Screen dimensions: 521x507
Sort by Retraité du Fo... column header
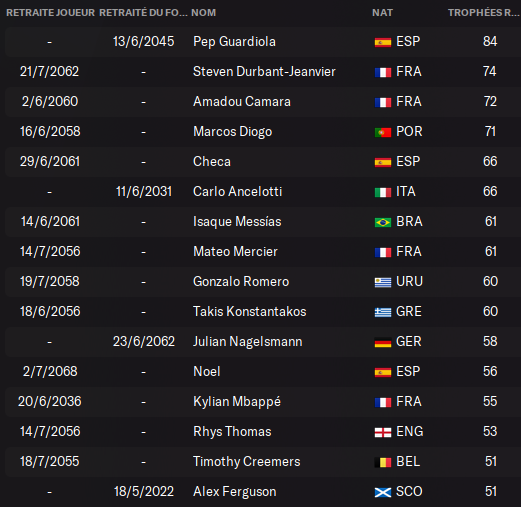pos(143,13)
